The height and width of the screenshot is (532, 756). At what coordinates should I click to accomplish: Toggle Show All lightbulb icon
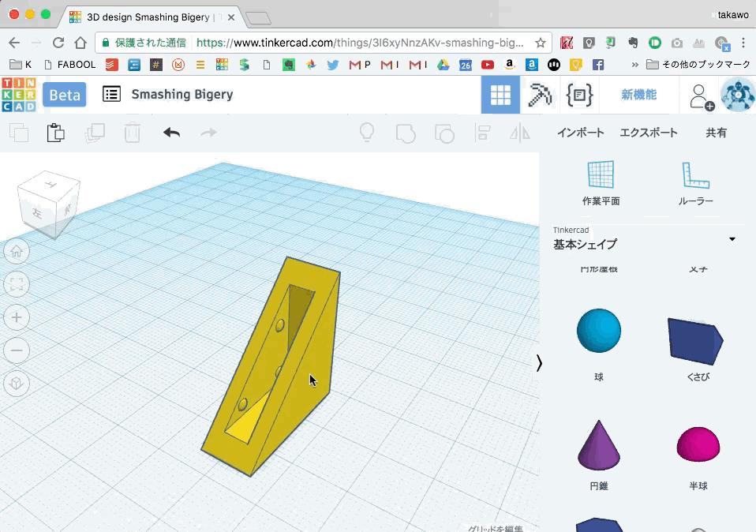367,132
